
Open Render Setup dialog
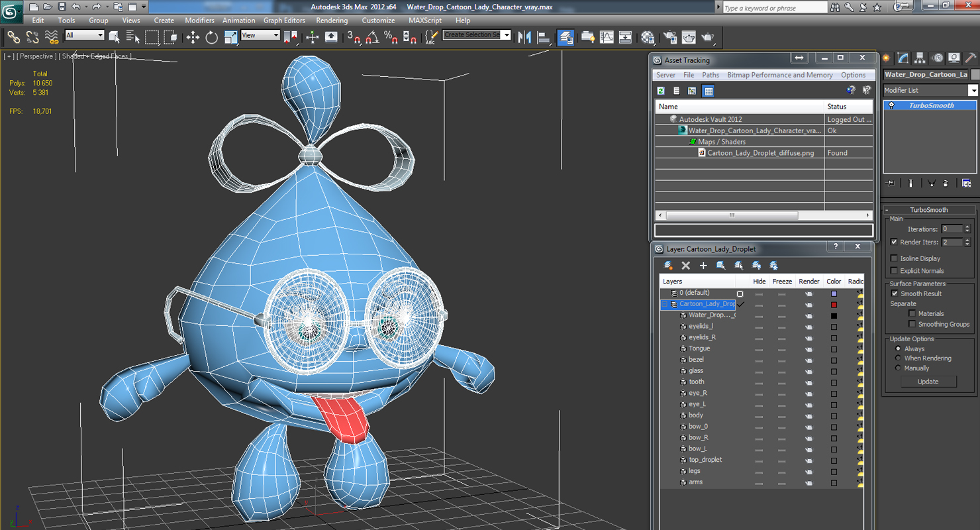670,37
